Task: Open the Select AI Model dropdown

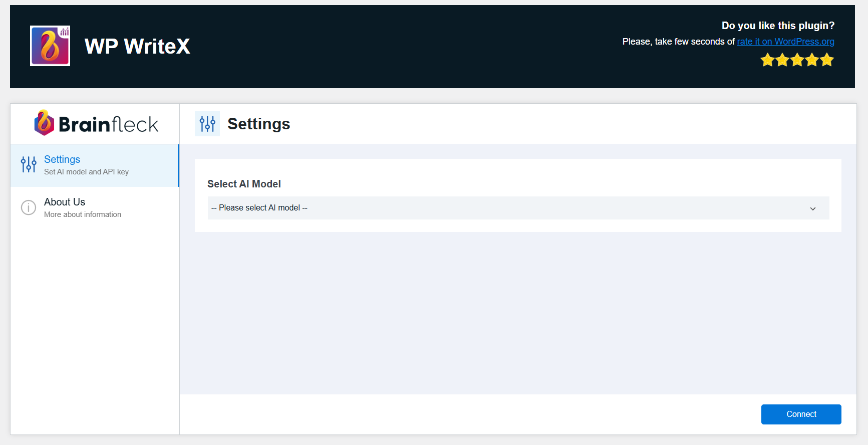Action: [518, 208]
